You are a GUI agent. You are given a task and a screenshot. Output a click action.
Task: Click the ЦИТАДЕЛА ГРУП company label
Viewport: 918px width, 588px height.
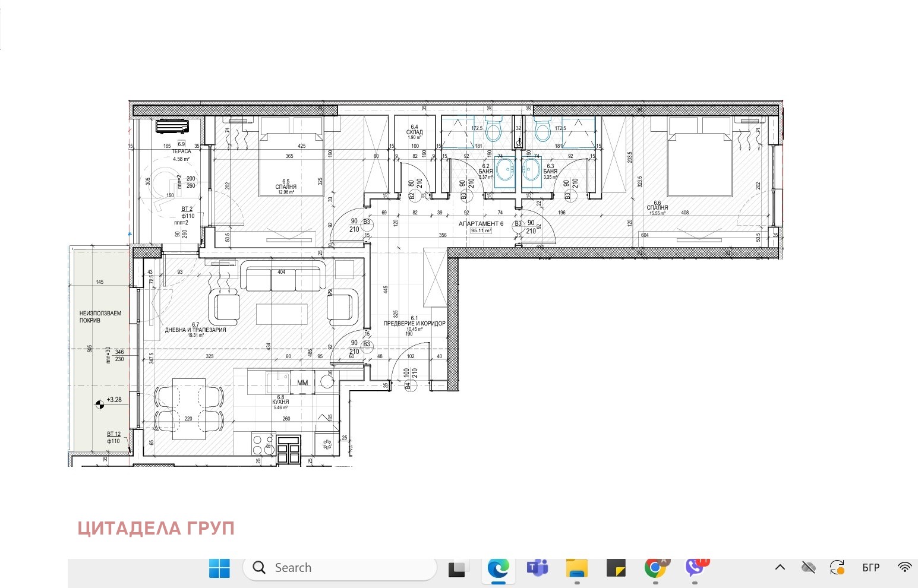pyautogui.click(x=156, y=529)
